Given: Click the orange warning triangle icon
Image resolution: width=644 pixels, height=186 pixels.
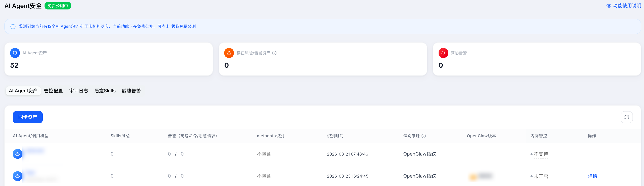Looking at the screenshot, I should pyautogui.click(x=229, y=53).
